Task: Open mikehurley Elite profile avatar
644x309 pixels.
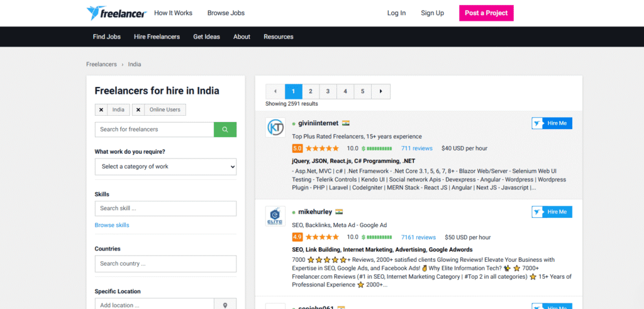Action: [276, 216]
